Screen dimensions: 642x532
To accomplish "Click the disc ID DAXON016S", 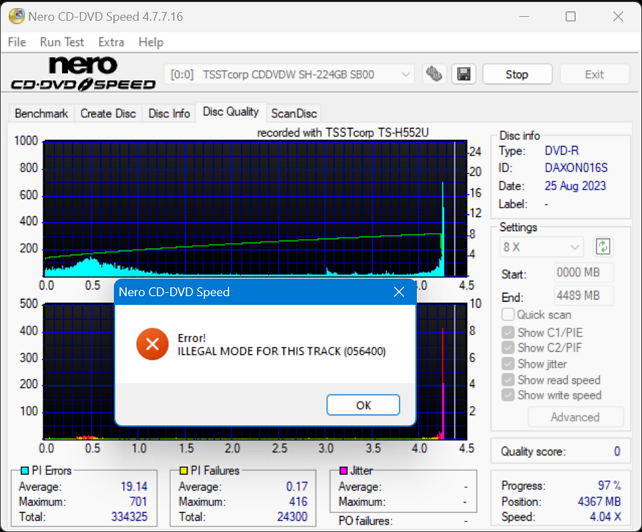I will click(x=576, y=168).
